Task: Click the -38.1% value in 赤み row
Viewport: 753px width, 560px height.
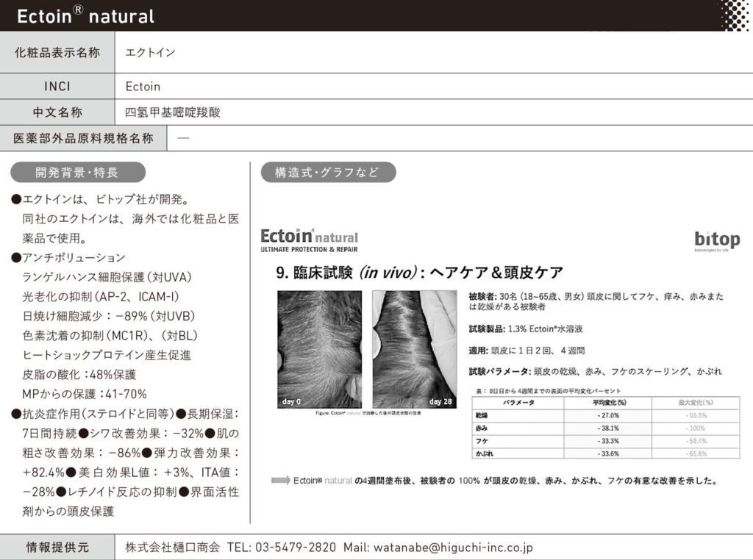Action: pyautogui.click(x=608, y=427)
